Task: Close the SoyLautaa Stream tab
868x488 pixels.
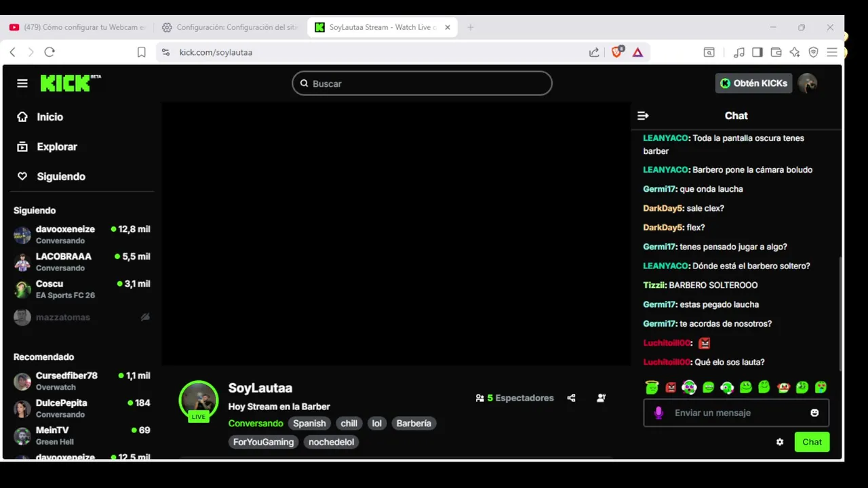Action: tap(448, 27)
